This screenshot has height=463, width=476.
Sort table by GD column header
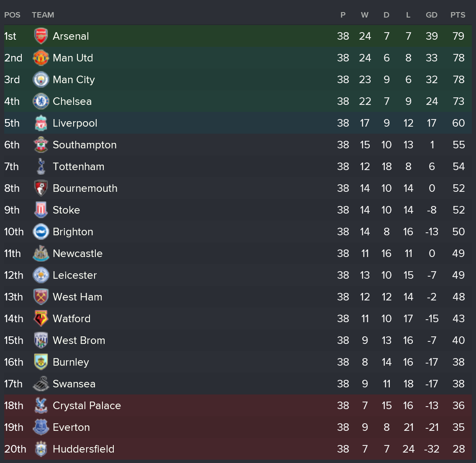[x=431, y=15]
